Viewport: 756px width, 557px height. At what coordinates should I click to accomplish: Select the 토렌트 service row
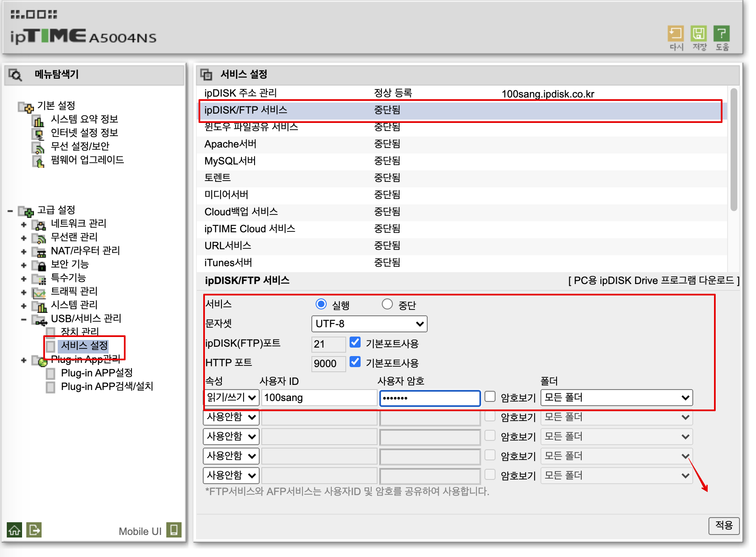(x=462, y=178)
